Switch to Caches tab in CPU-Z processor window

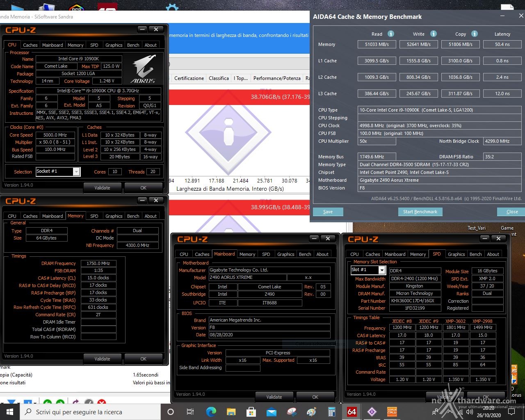[x=30, y=45]
